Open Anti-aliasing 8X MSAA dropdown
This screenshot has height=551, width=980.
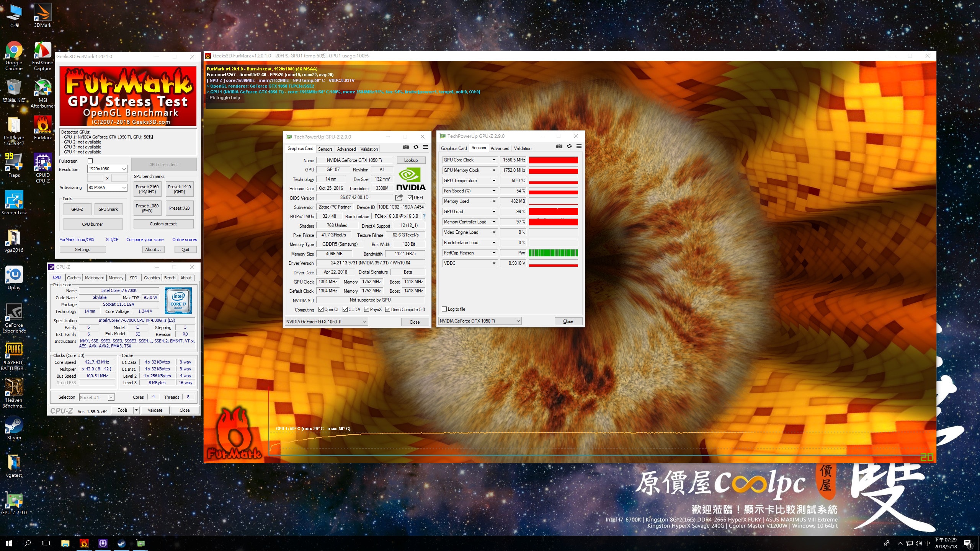click(x=108, y=188)
